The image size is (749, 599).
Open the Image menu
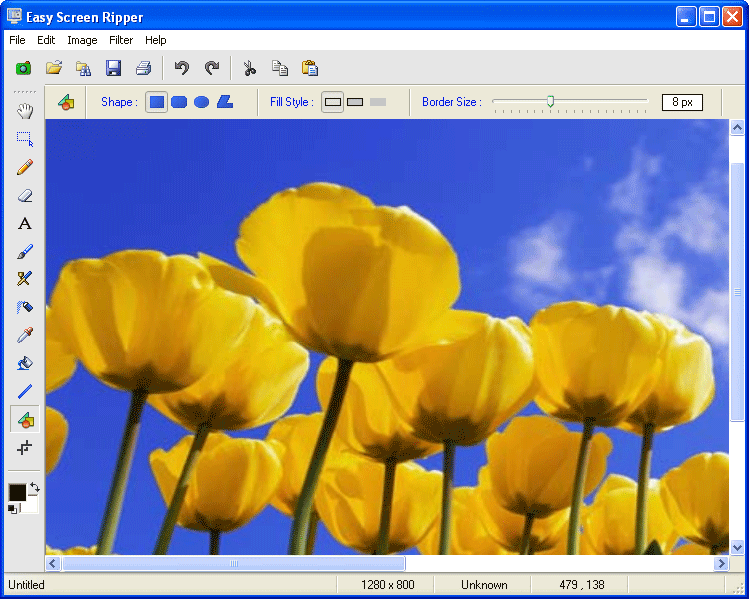point(82,40)
